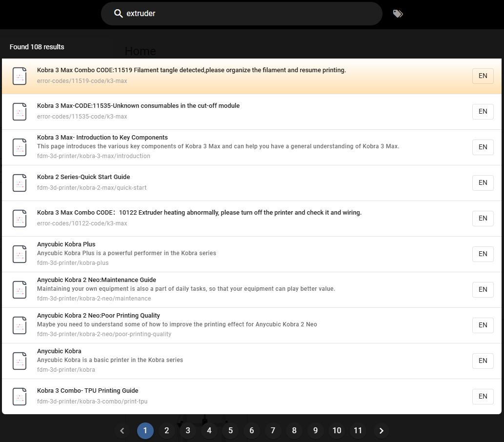
Task: Click document icon beside TPU Printing Guide
Action: [x=20, y=397]
